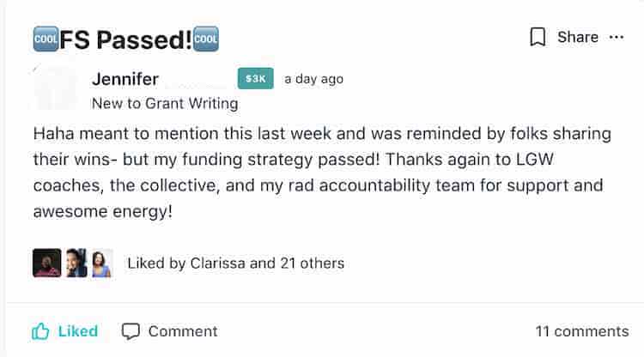The height and width of the screenshot is (357, 644).
Task: Click the COOL emoji after the title
Action: 206,39
